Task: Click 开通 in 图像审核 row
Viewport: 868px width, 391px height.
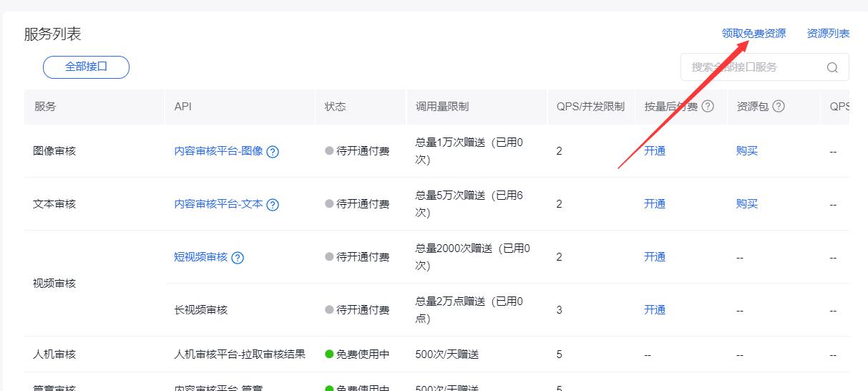Action: coord(655,151)
